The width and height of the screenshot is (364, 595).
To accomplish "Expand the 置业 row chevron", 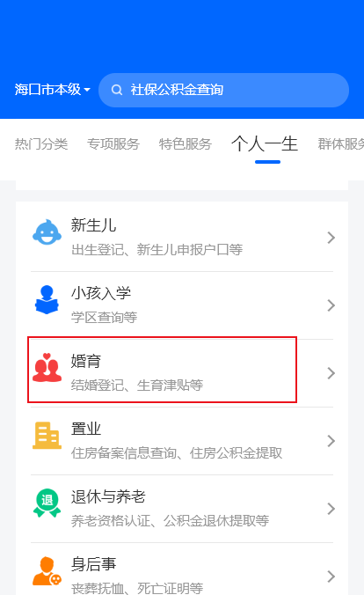I will [x=331, y=441].
